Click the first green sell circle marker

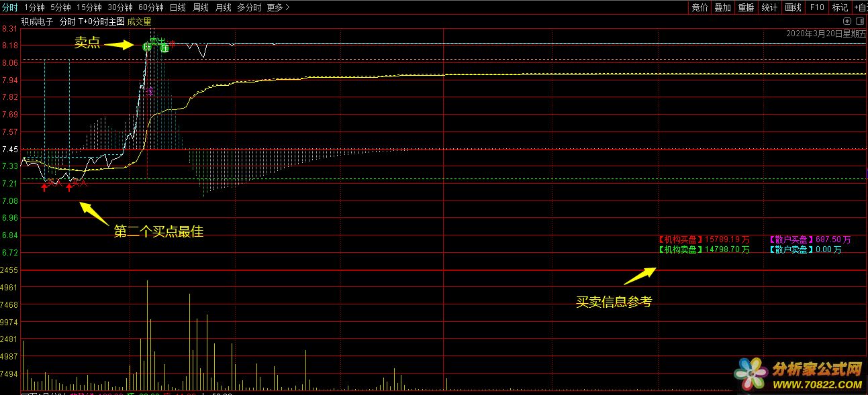(147, 47)
